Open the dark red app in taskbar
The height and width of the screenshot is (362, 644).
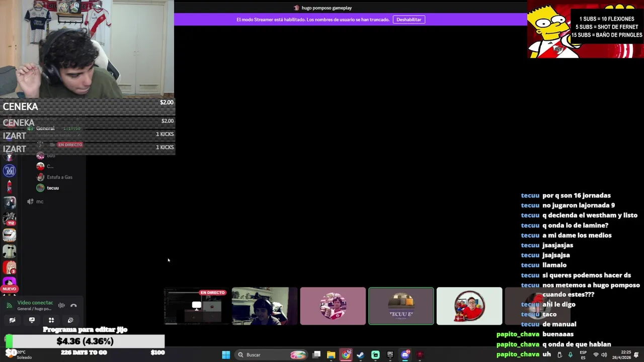pos(420,355)
